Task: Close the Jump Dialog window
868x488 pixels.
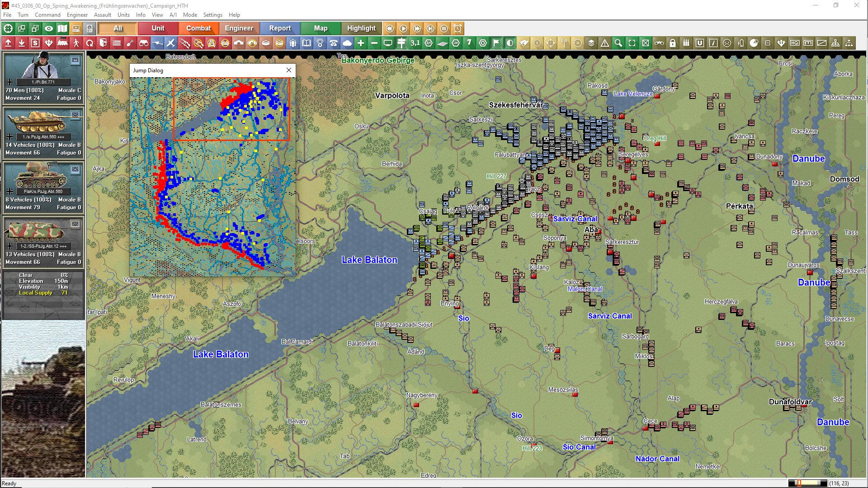Action: tap(289, 70)
